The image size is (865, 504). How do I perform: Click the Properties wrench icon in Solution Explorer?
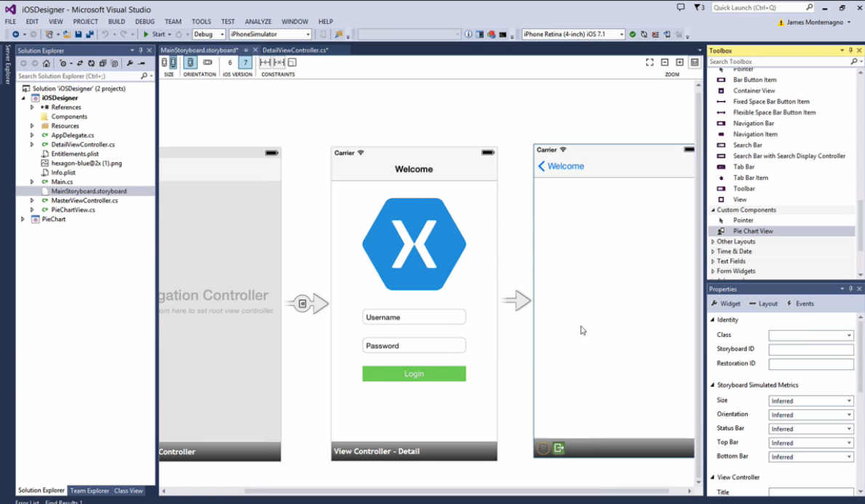coord(129,63)
